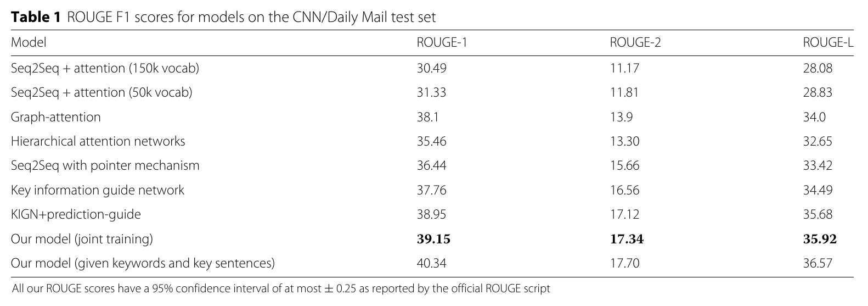The width and height of the screenshot is (868, 306).
Task: Click Hierarchical attention networks row label
Action: point(98,141)
